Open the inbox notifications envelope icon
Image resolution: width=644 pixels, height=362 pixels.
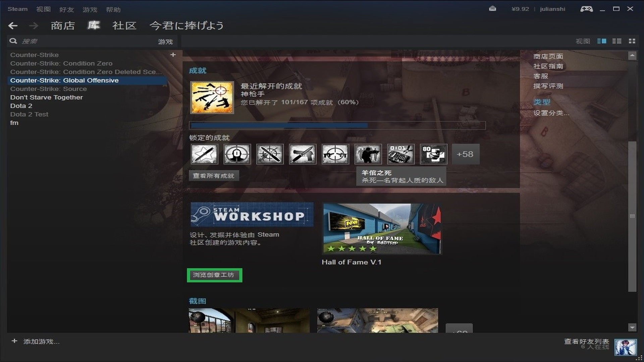[492, 9]
